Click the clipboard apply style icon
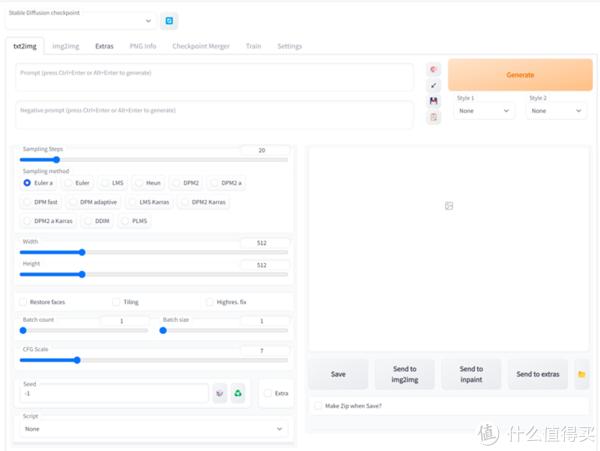The height and width of the screenshot is (451, 600). tap(433, 117)
